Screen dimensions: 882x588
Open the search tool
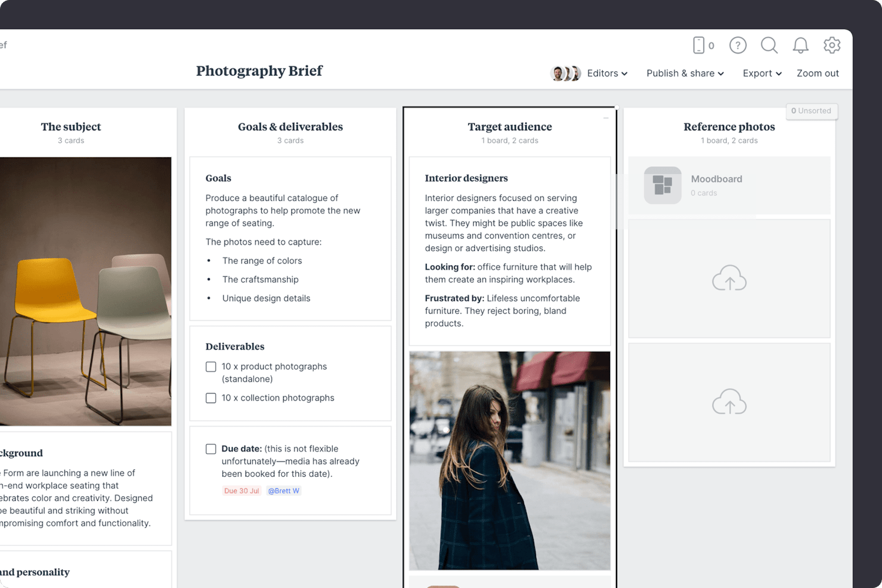pyautogui.click(x=769, y=45)
